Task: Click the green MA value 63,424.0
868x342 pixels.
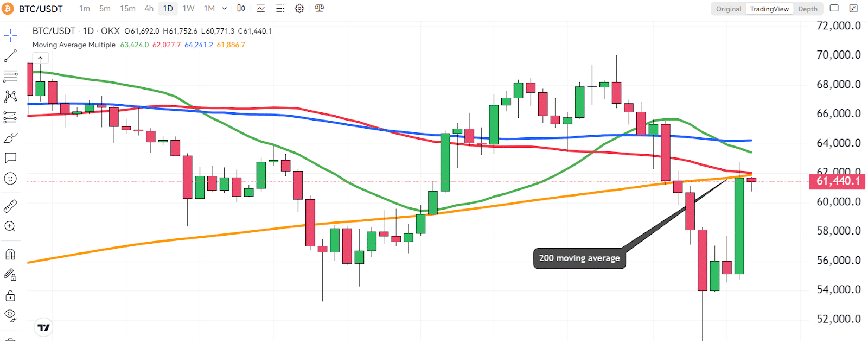Action: pyautogui.click(x=135, y=45)
